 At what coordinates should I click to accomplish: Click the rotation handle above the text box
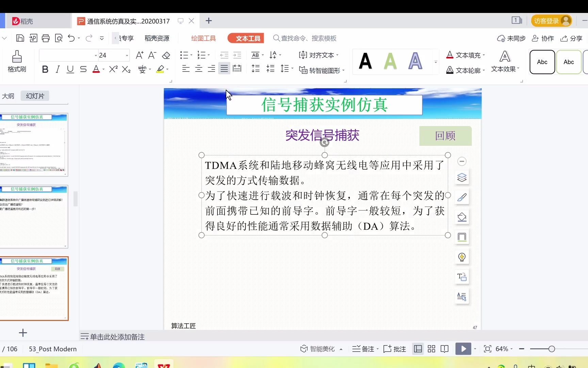pos(325,142)
